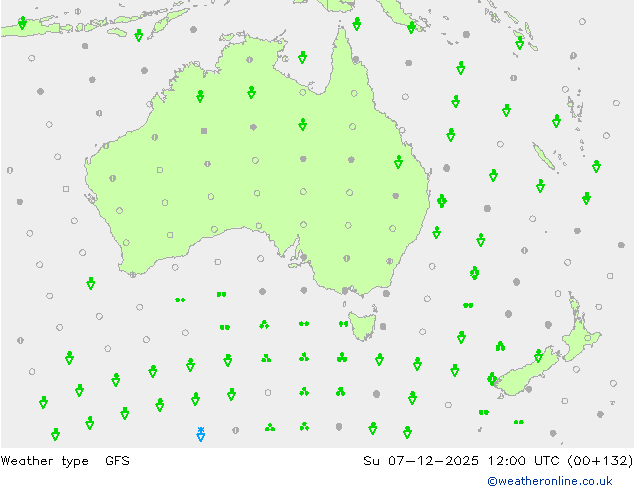Click green triple-drop symbol west of South Island
Image resolution: width=634 pixels, height=490 pixels.
pos(501,346)
